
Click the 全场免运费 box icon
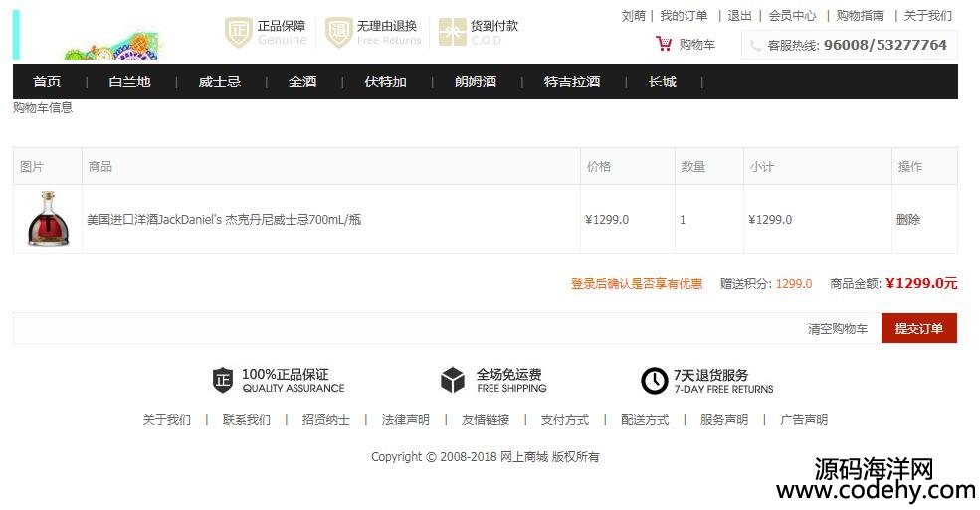453,380
